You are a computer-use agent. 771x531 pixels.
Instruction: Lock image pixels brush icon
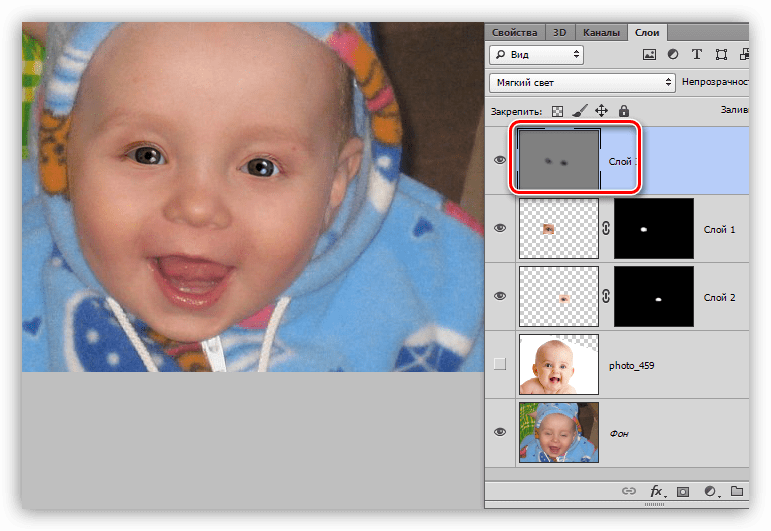(580, 111)
